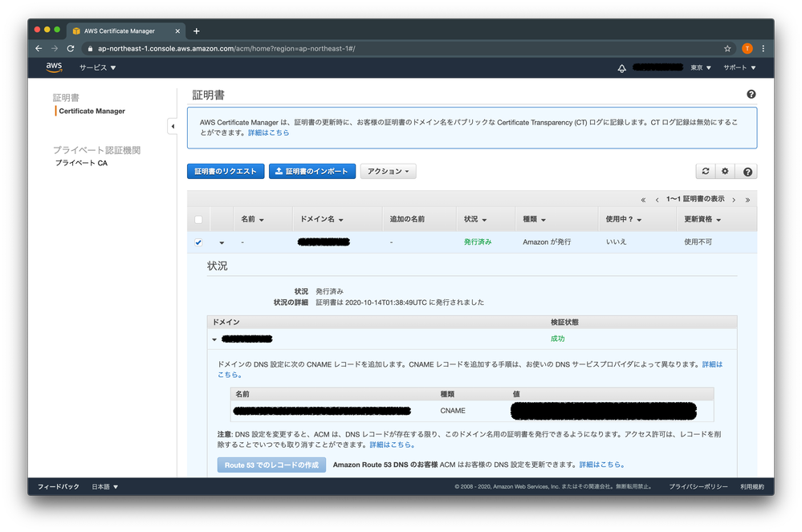This screenshot has height=532, width=802.
Task: Open 詳細はこちら link in the DNS 注意 note
Action: coord(393,445)
